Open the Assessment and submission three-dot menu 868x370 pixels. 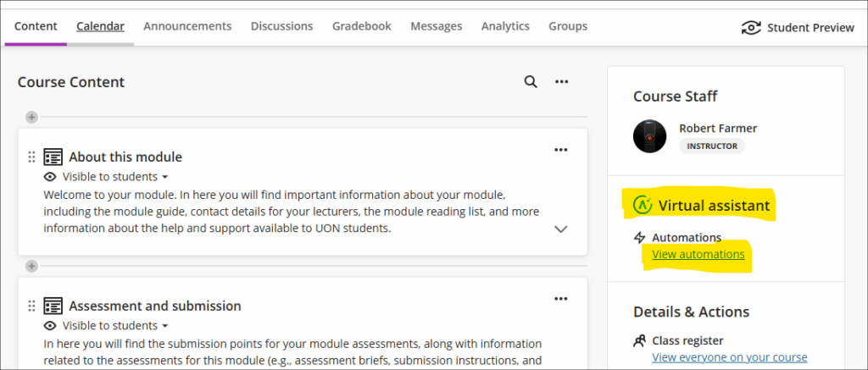pyautogui.click(x=560, y=299)
